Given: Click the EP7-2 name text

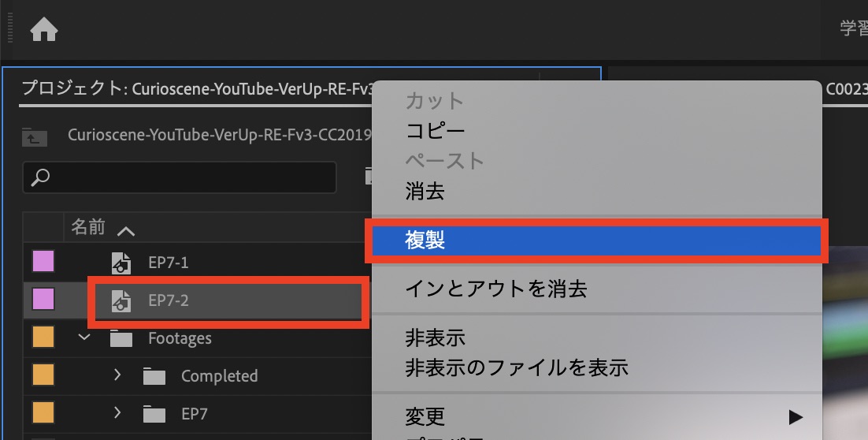Looking at the screenshot, I should click(x=169, y=300).
